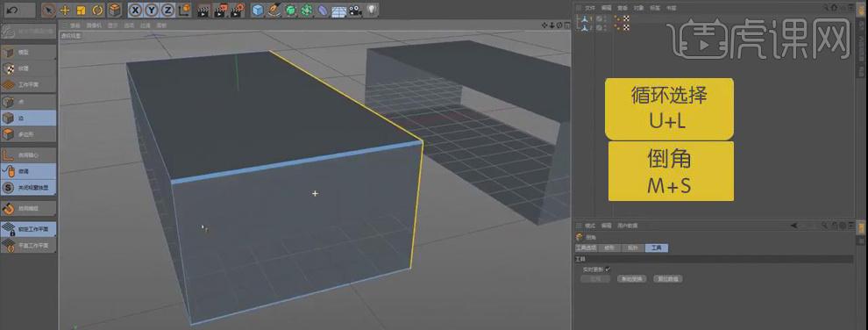Switch to Workplane mode
This screenshot has height=330, width=868.
point(29,85)
